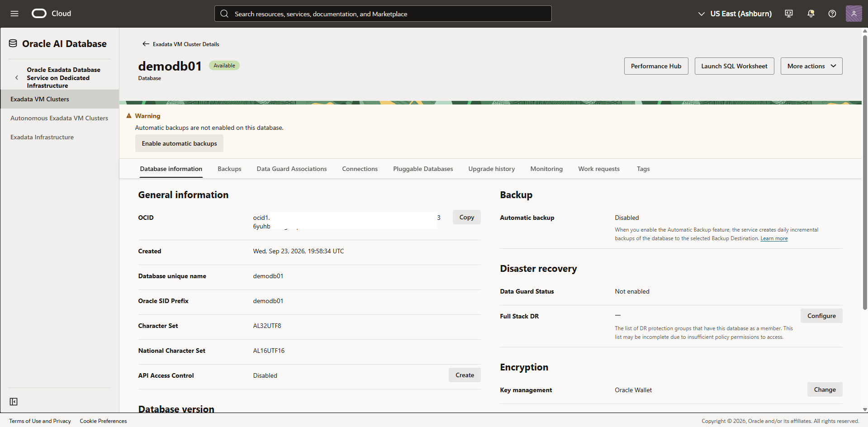The width and height of the screenshot is (868, 427).
Task: Open the Work requests tab
Action: (599, 169)
